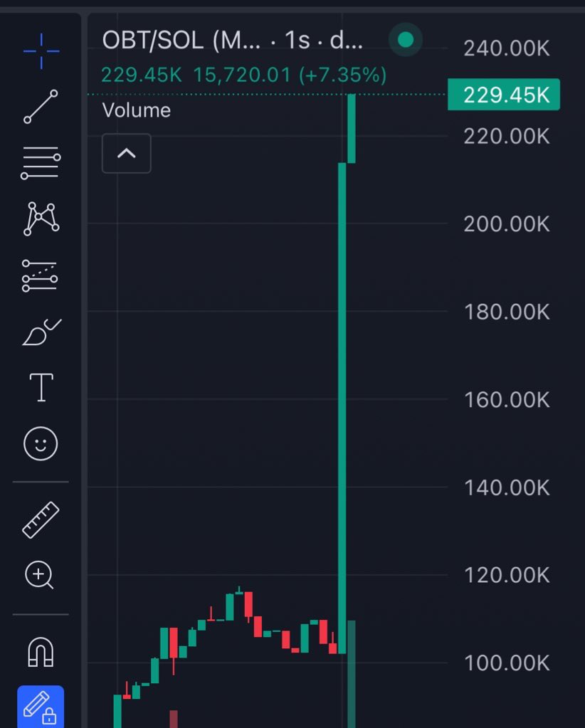Activate the zoom in tool

[x=39, y=575]
